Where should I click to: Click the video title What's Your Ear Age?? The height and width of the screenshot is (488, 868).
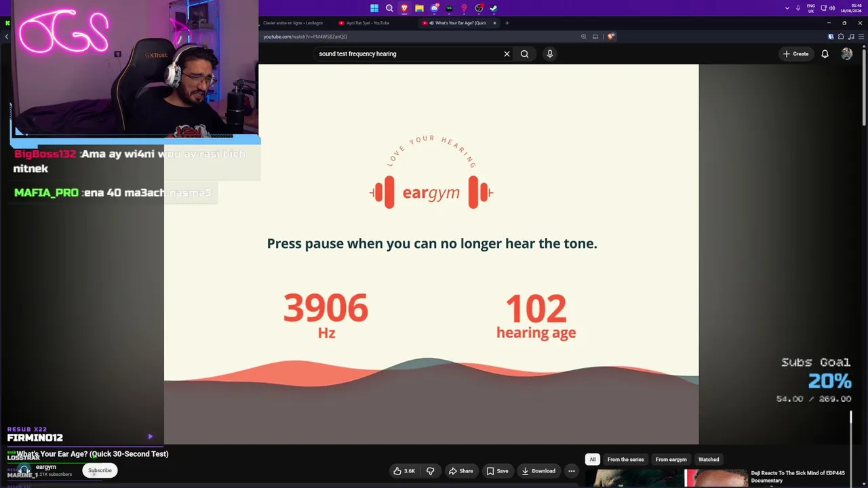(92, 454)
